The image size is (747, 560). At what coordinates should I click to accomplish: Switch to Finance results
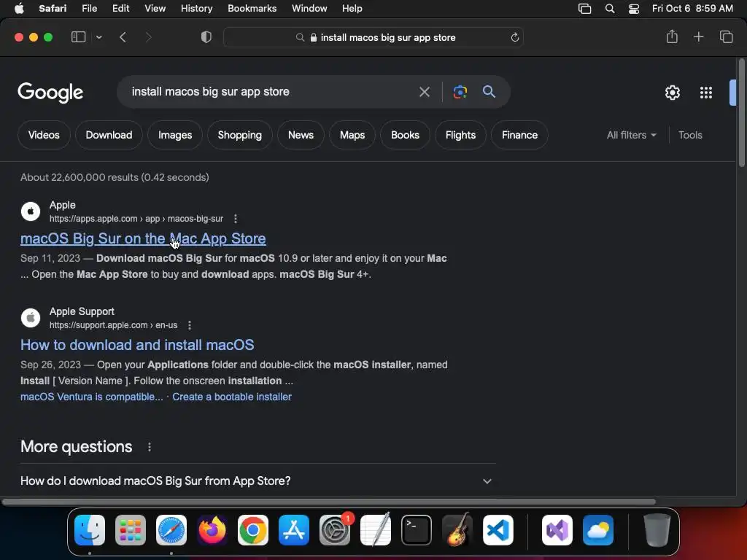click(519, 135)
